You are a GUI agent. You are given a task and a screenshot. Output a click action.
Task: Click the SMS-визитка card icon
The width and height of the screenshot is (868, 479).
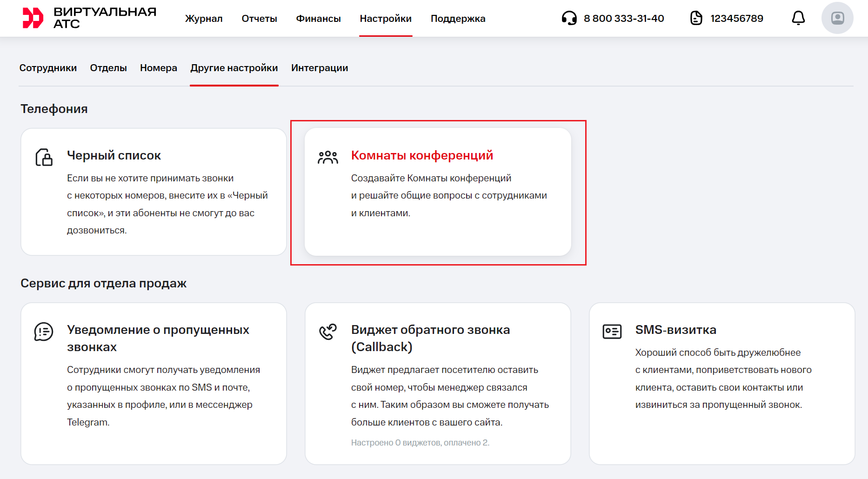tap(612, 332)
